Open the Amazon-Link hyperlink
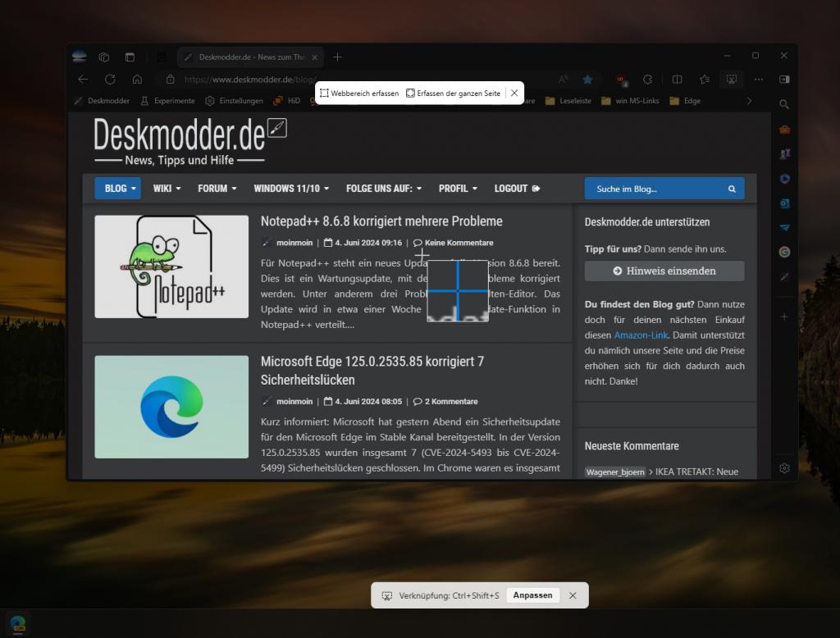 tap(641, 335)
